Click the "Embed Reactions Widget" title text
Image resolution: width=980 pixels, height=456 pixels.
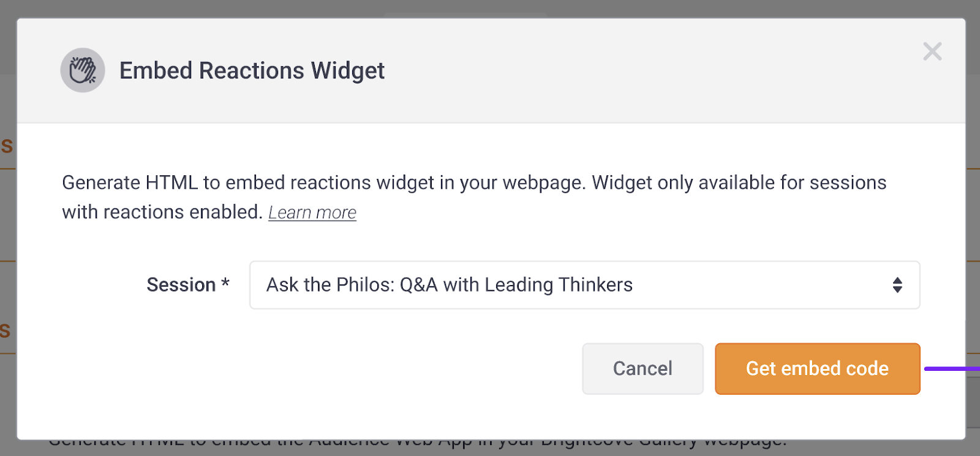252,70
